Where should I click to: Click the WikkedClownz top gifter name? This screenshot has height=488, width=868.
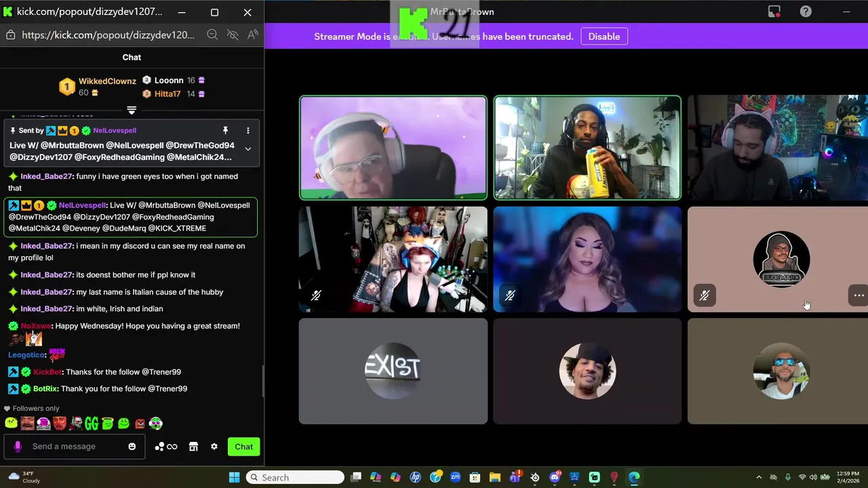coord(107,81)
